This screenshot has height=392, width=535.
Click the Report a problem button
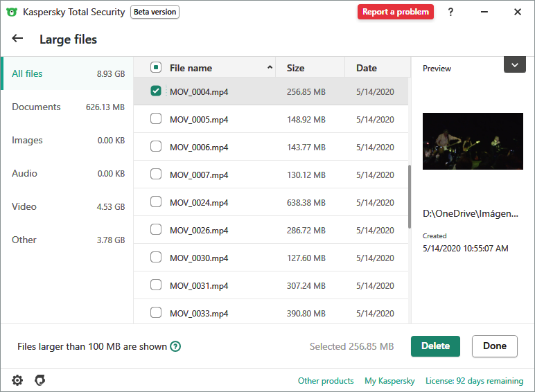[395, 12]
